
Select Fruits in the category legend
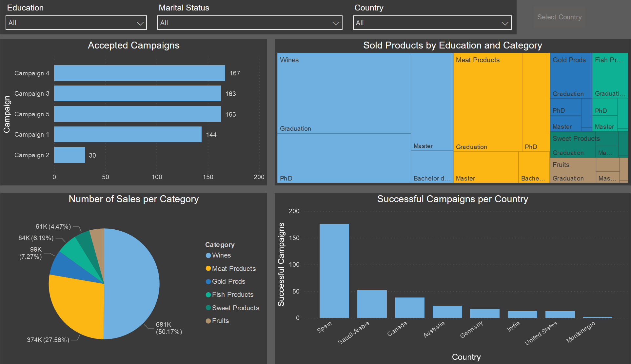pos(220,321)
